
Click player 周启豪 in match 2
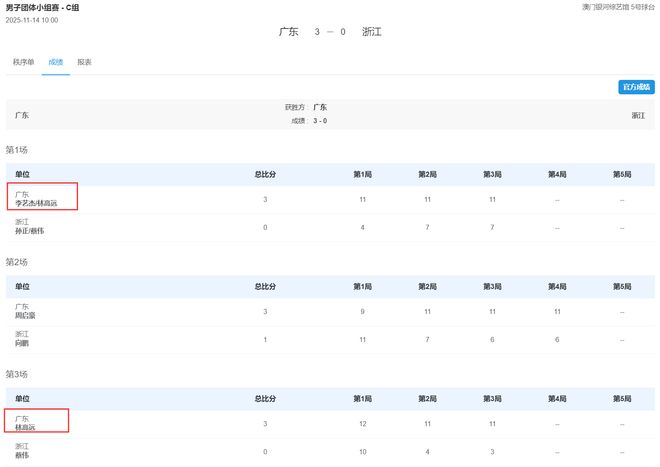tap(26, 316)
